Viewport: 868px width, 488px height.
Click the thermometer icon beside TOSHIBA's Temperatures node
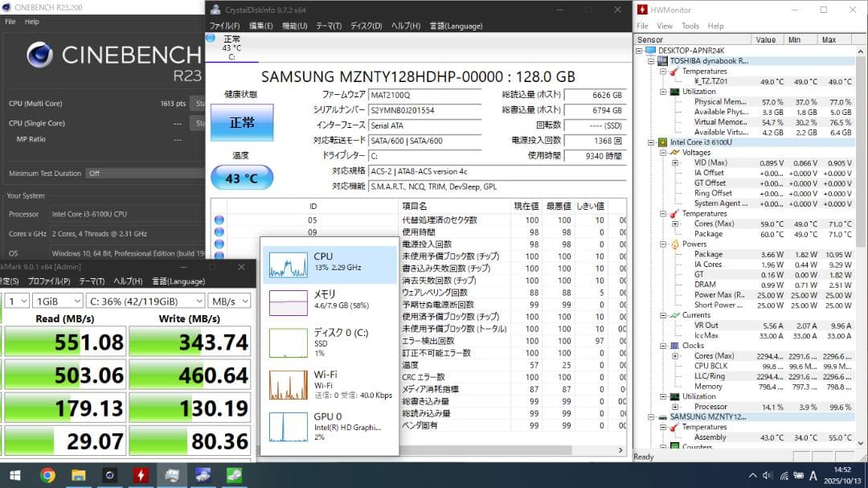(x=674, y=72)
